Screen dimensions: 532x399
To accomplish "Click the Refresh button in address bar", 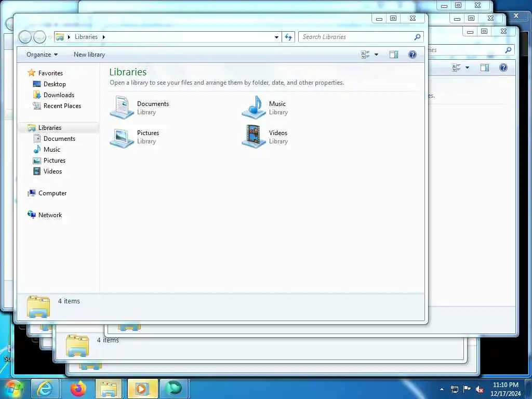I will pos(288,37).
